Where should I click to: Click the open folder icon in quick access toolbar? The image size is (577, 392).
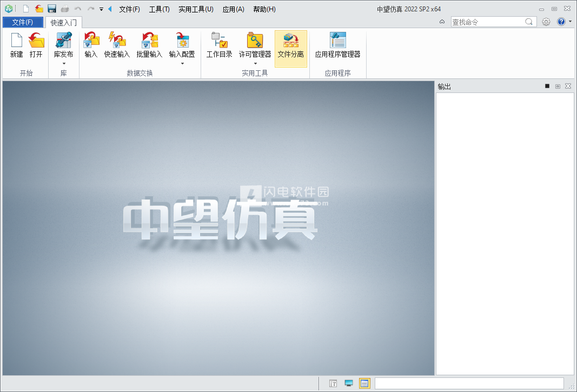(x=39, y=9)
